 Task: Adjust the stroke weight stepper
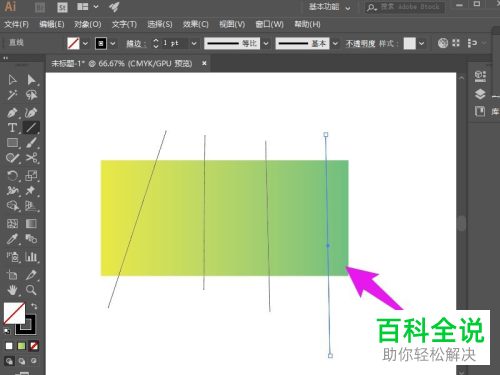pos(156,43)
